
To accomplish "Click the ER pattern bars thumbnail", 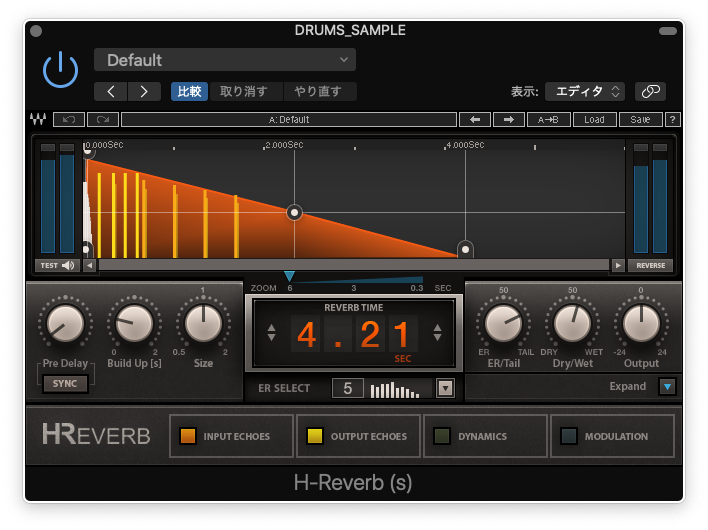I will (x=395, y=390).
